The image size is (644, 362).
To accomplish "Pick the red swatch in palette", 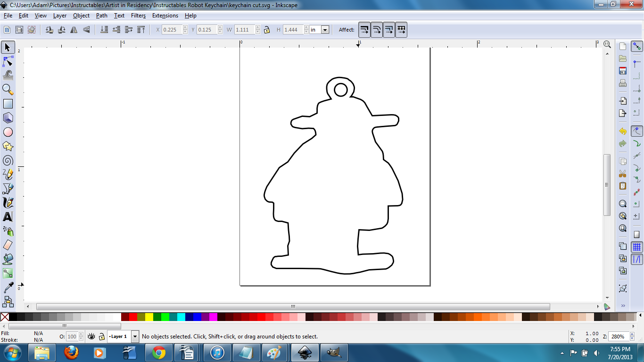I will click(x=133, y=317).
